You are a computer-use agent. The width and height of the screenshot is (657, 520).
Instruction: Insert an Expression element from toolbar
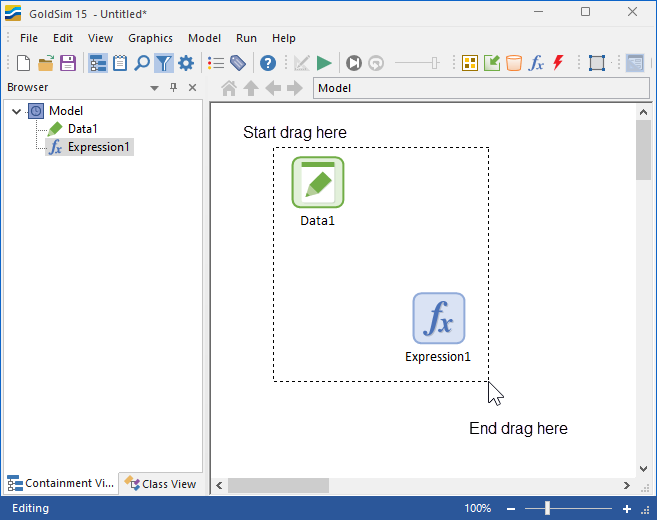point(536,63)
